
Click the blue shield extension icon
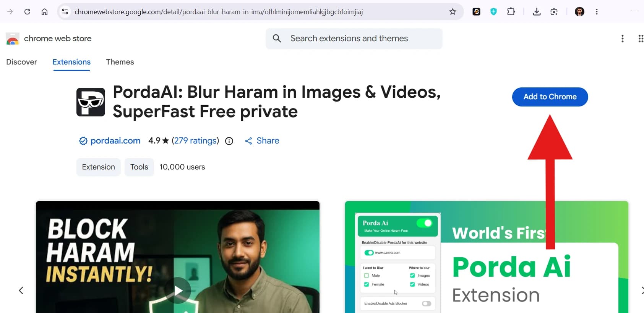493,11
